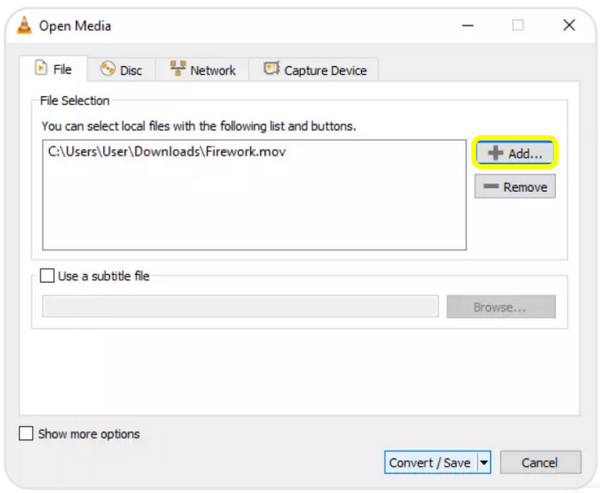Open the Network tab
Screen dimensions: 600x493
pos(203,70)
